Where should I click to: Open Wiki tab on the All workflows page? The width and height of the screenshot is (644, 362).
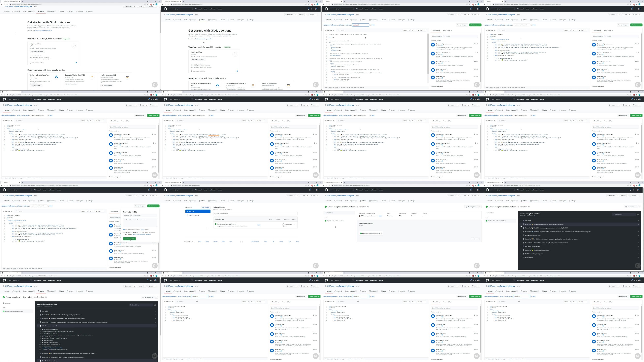click(222, 201)
